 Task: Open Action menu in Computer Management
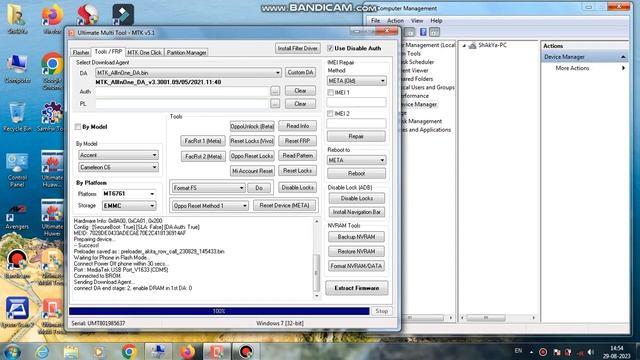tap(395, 20)
